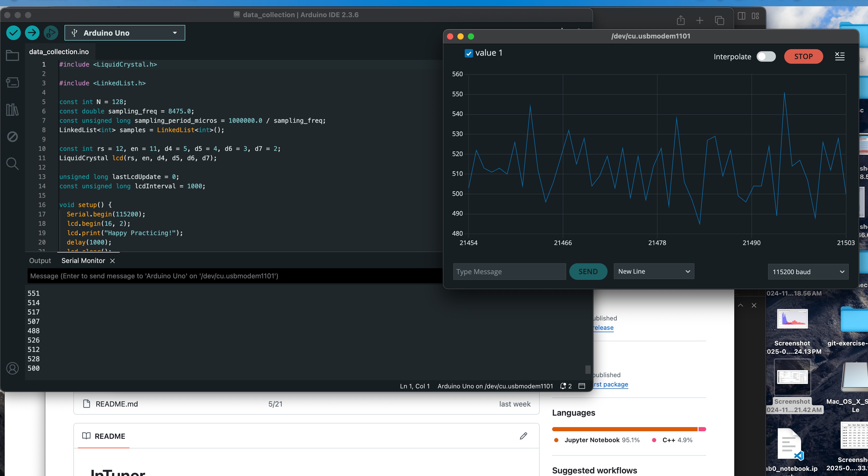Click the Suggested workflows heading
The height and width of the screenshot is (476, 868).
pyautogui.click(x=594, y=470)
